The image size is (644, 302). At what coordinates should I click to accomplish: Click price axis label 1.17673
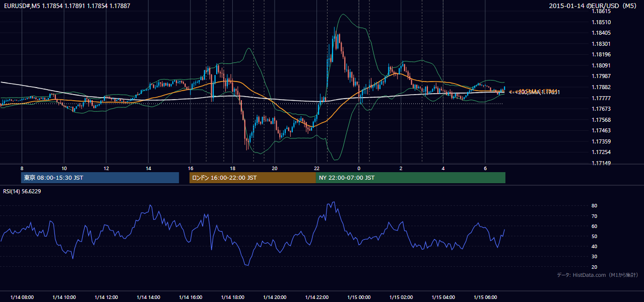(602, 109)
